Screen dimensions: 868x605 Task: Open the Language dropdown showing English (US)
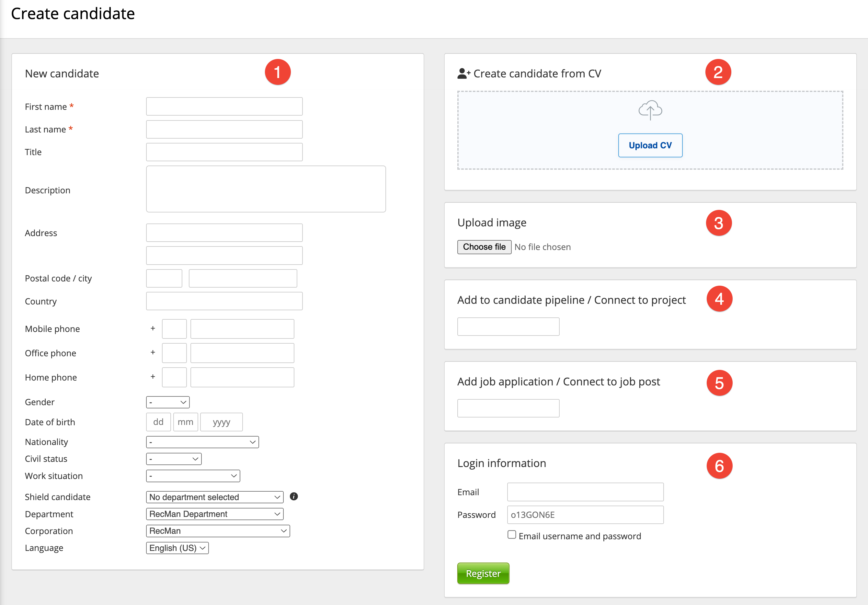point(177,548)
